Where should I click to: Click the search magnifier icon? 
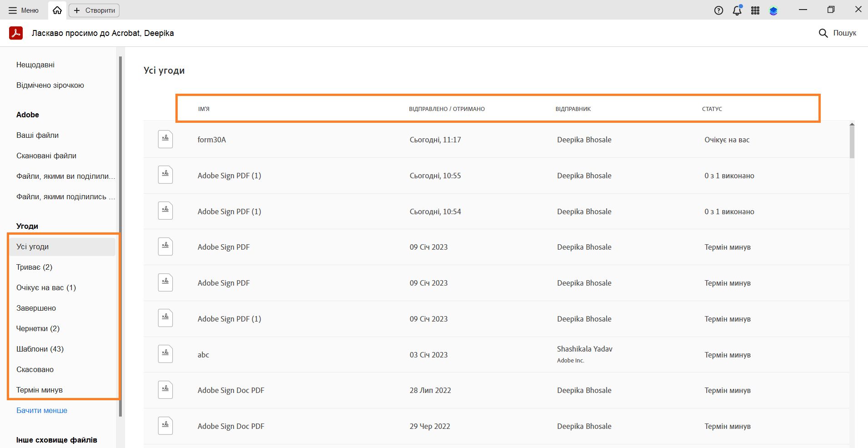click(x=823, y=33)
